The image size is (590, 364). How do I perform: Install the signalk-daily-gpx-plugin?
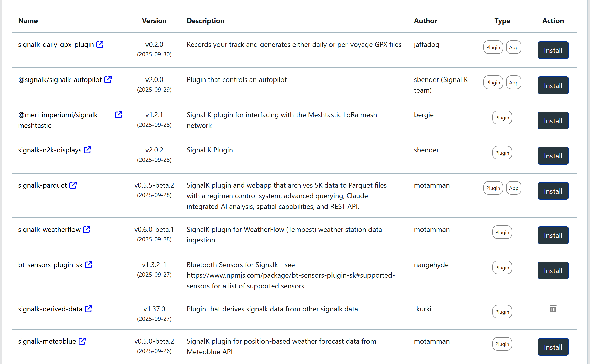(x=553, y=50)
